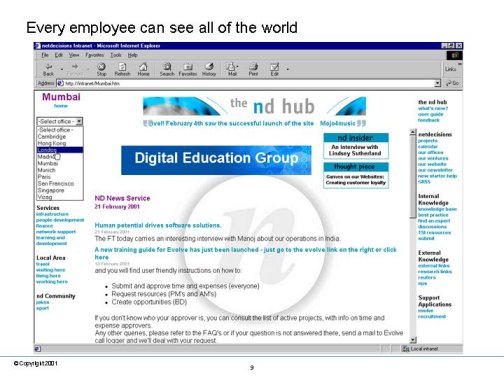
Task: Open the new starter help link
Action: (437, 176)
